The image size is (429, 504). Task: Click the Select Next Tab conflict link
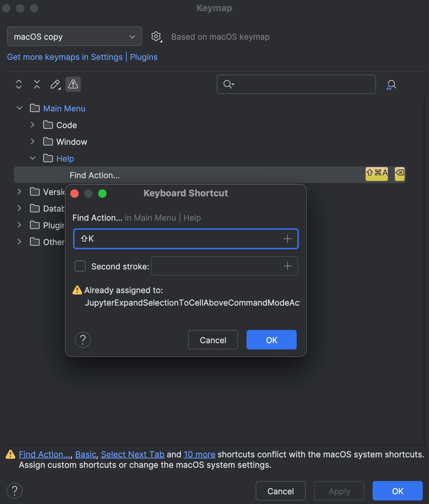point(132,454)
